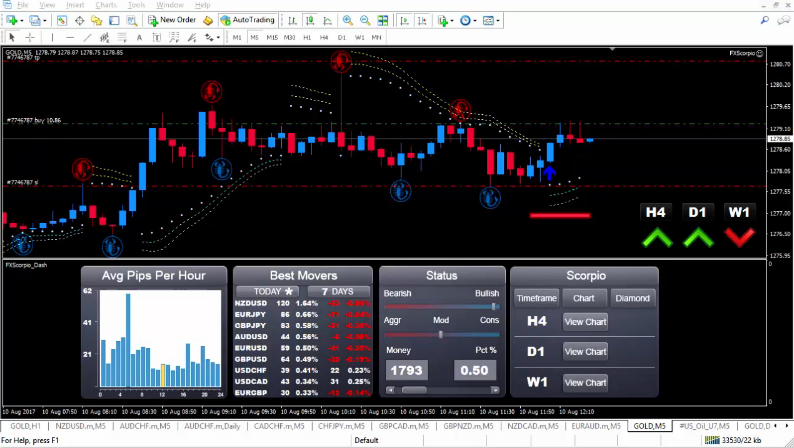The height and width of the screenshot is (448, 794).
Task: Select the text label tool
Action: click(156, 37)
